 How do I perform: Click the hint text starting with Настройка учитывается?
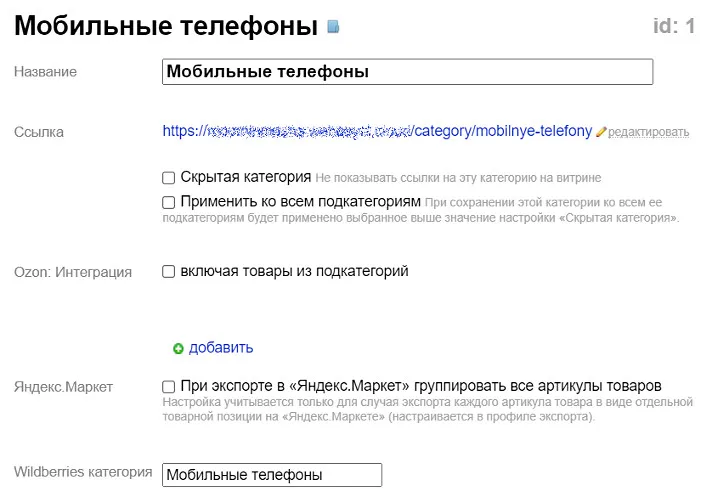click(427, 409)
